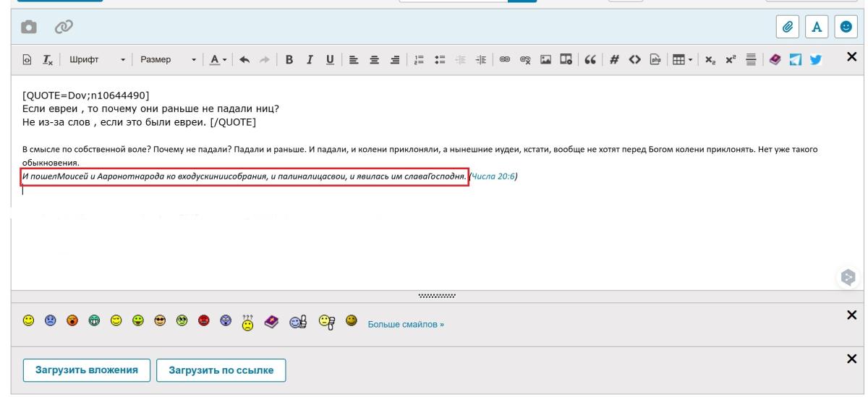Close the attachments upload panel

click(x=851, y=359)
